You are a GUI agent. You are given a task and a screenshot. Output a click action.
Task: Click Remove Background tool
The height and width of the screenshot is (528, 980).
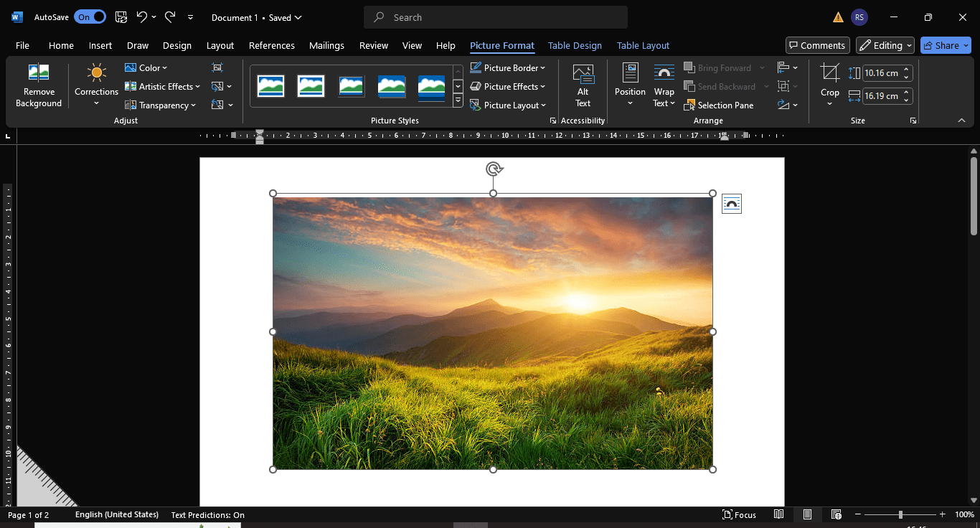(39, 85)
